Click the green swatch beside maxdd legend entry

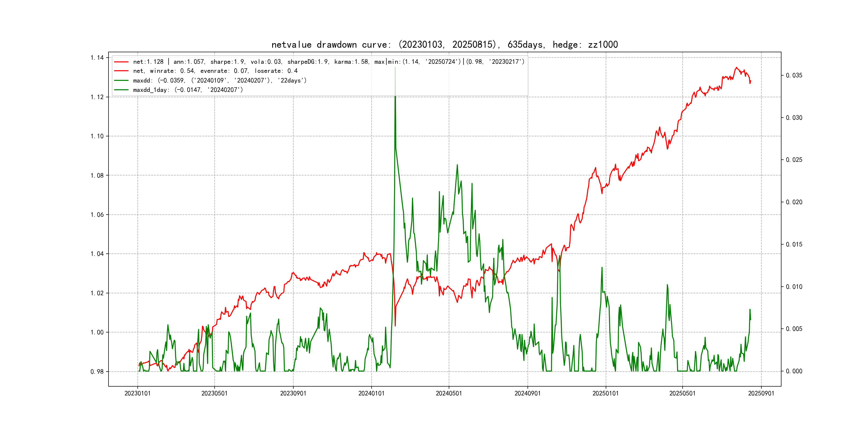click(x=121, y=81)
